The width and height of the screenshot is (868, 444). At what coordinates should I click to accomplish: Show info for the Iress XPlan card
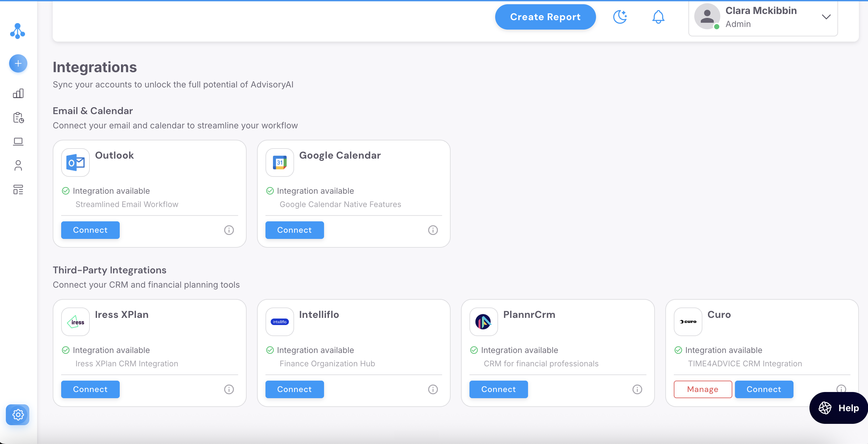pyautogui.click(x=229, y=389)
